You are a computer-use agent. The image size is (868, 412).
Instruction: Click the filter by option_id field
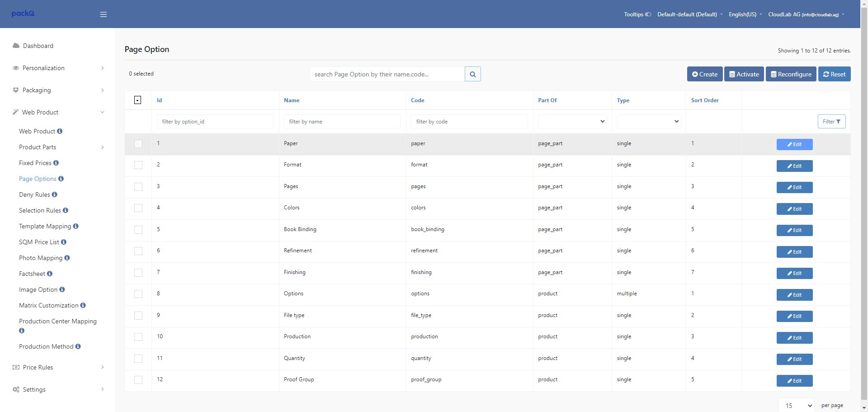click(x=215, y=121)
